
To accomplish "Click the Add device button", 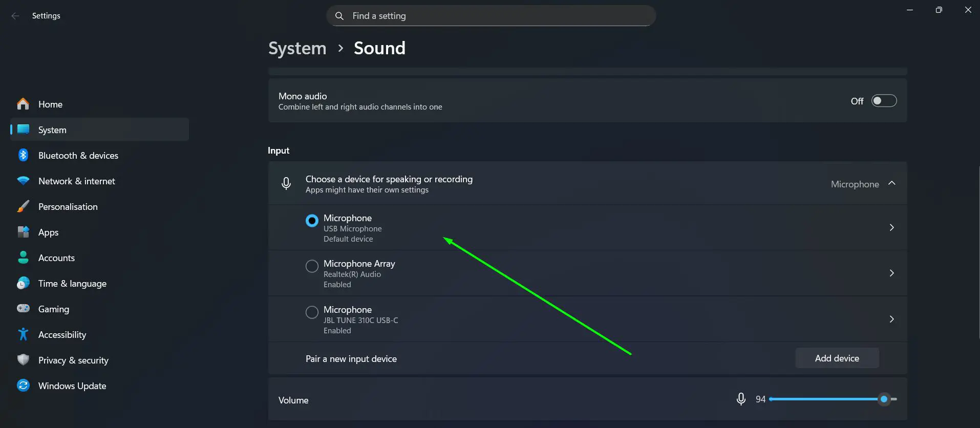I will click(837, 358).
